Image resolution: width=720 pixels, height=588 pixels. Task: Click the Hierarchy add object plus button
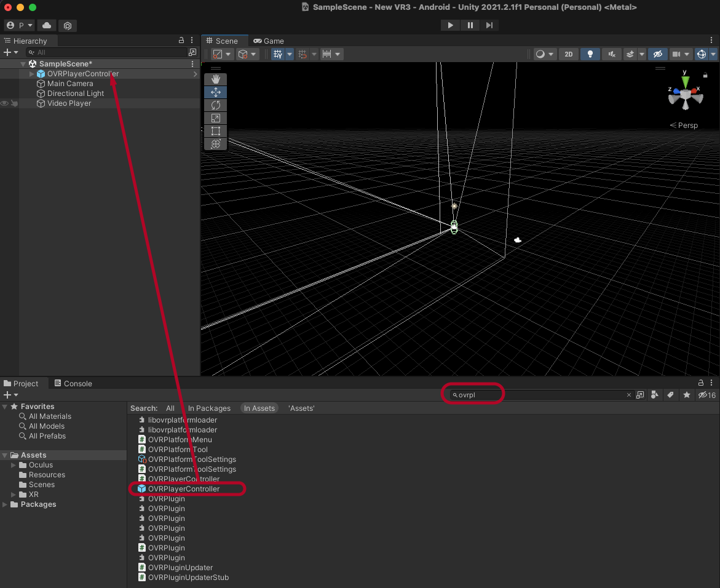pyautogui.click(x=10, y=52)
